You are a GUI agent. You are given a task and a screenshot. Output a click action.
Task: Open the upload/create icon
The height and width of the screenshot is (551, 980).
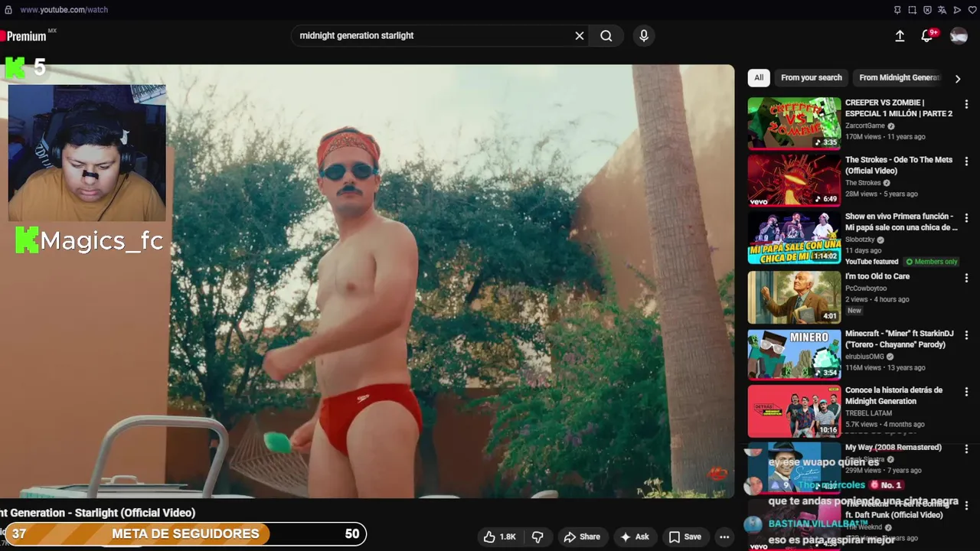[x=900, y=36]
